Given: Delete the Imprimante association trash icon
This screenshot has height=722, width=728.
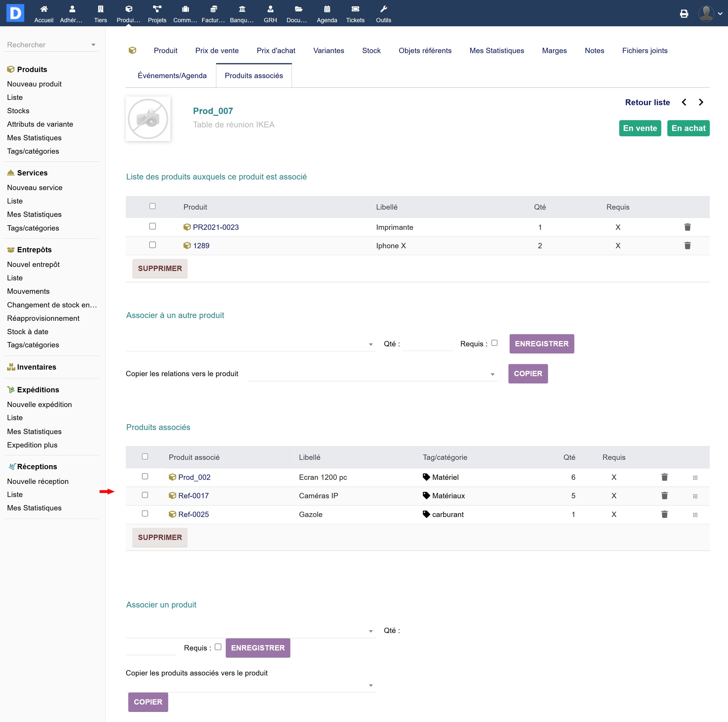Looking at the screenshot, I should pos(687,227).
